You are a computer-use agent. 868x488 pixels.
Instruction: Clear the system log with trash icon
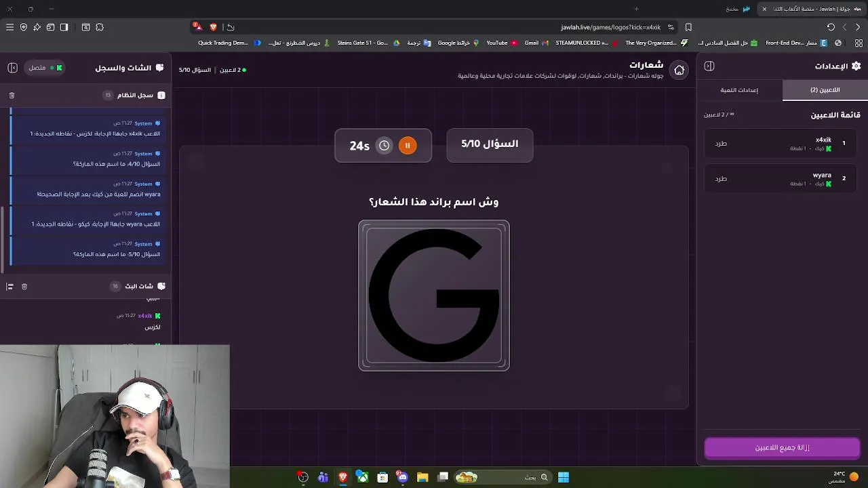(12, 96)
